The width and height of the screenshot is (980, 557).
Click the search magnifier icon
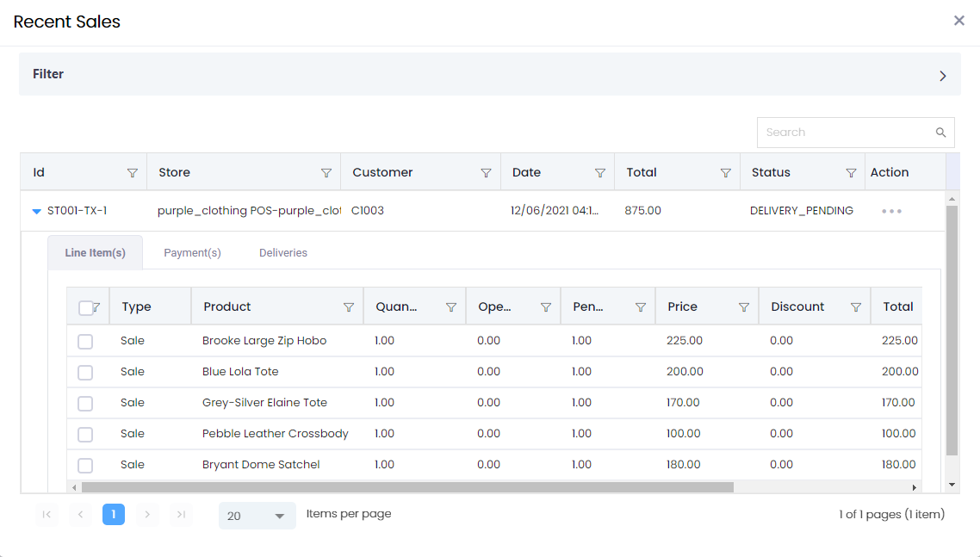click(941, 133)
